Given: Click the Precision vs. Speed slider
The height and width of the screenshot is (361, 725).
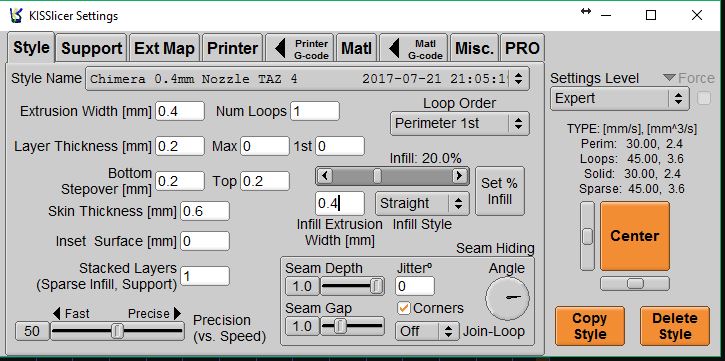Looking at the screenshot, I should (117, 331).
